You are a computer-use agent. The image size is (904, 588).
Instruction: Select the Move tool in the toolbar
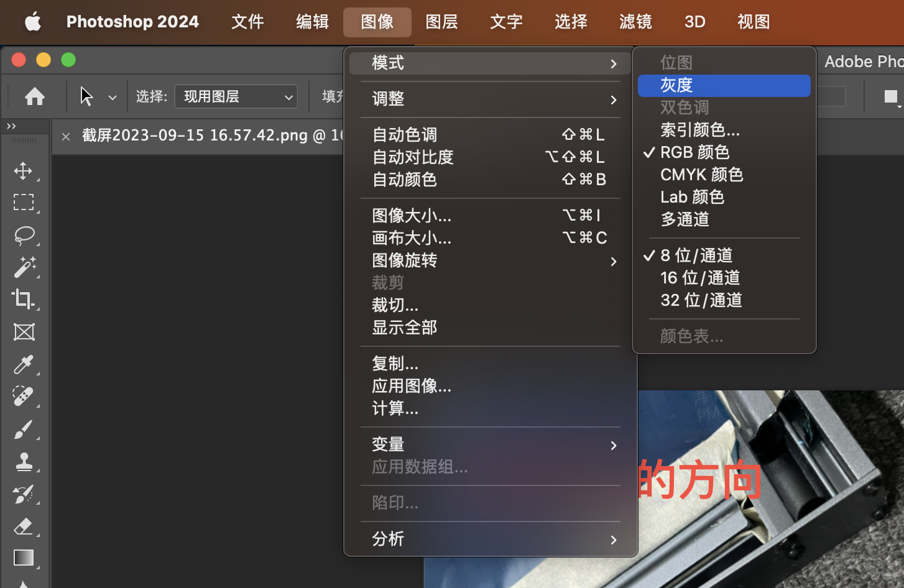click(x=24, y=171)
